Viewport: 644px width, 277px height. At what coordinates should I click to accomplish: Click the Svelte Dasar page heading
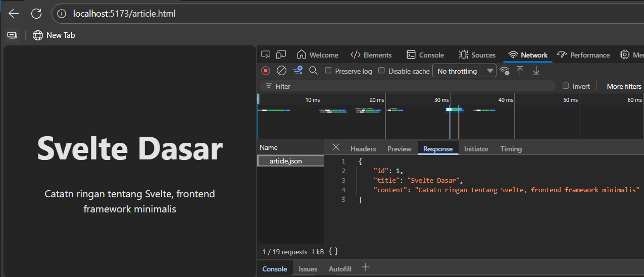coord(130,148)
